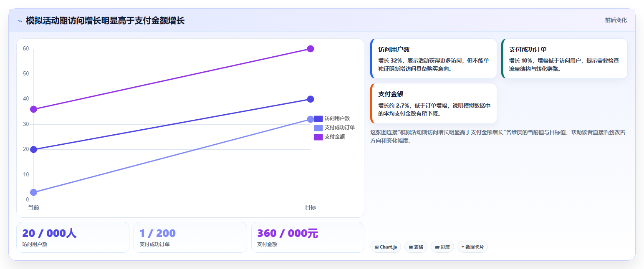This screenshot has width=644, height=269.
Task: Click the 1 / 200 stat value
Action: pos(157,233)
